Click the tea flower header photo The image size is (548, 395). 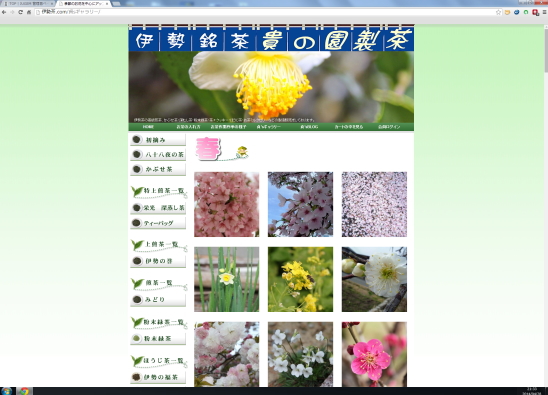[x=271, y=87]
